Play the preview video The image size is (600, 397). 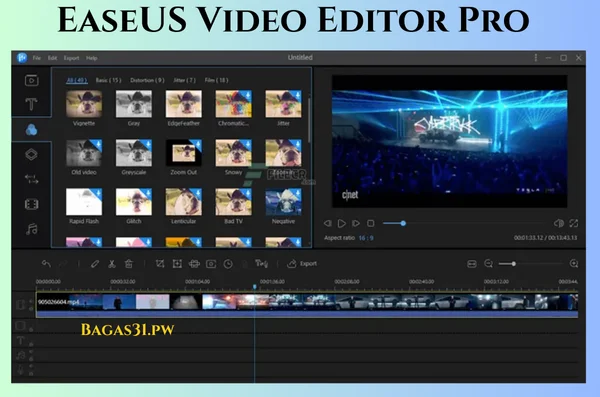click(x=342, y=223)
